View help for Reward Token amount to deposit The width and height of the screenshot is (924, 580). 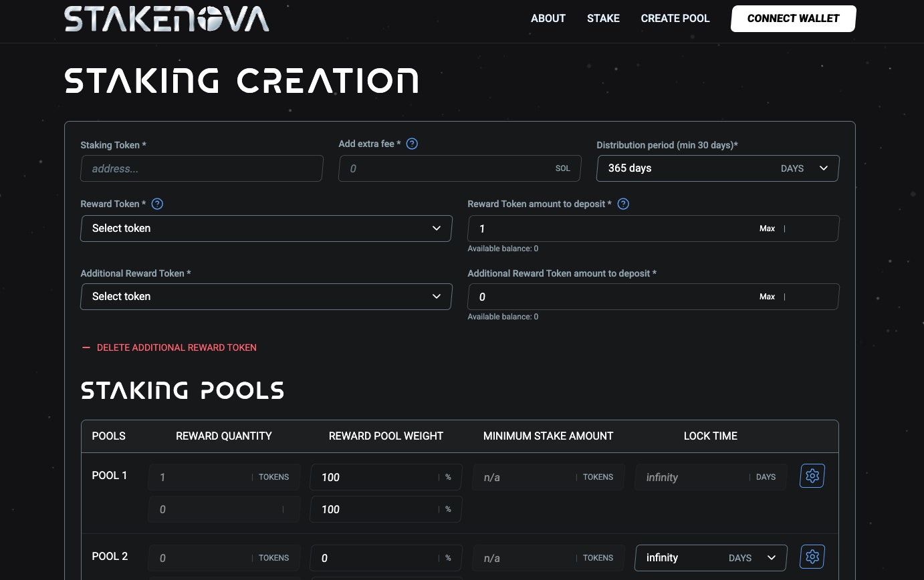[622, 204]
